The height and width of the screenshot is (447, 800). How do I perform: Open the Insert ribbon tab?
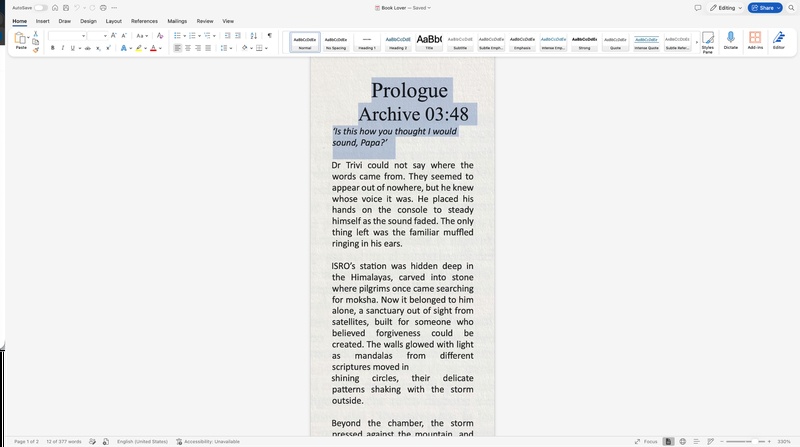42,21
